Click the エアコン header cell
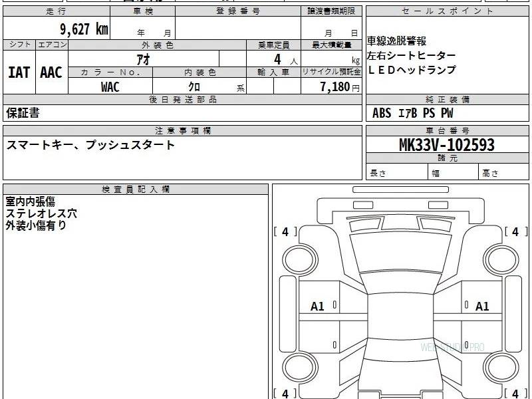 [x=52, y=45]
